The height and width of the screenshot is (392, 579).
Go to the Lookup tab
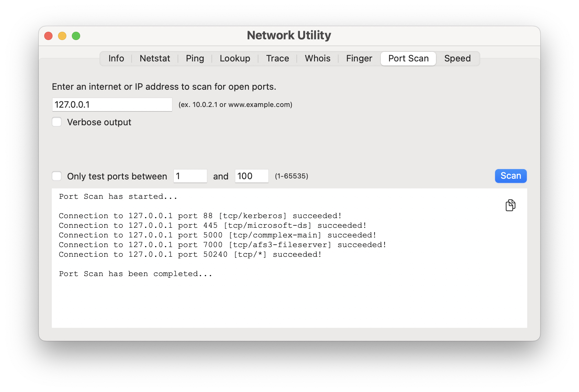(235, 59)
